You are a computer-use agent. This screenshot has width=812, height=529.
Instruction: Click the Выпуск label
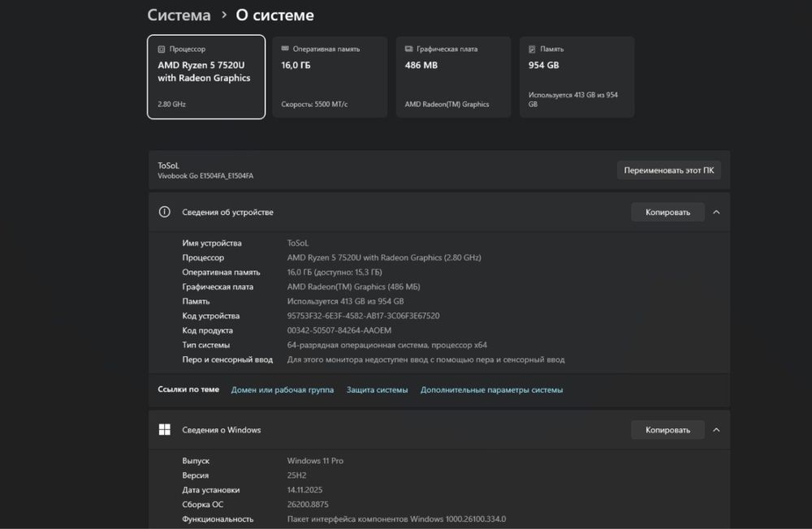tap(196, 461)
